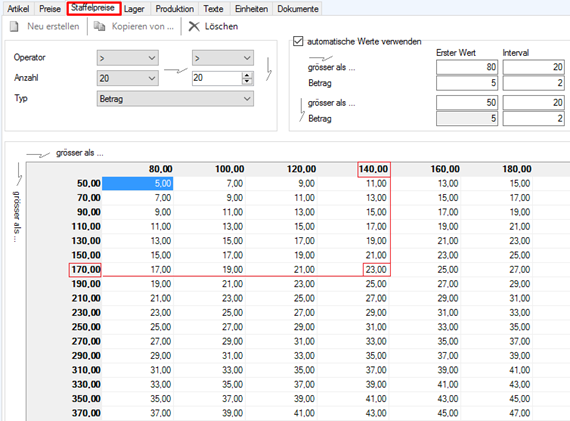This screenshot has width=570, height=421.
Task: Open the second Operator dropdown
Action: (223, 58)
